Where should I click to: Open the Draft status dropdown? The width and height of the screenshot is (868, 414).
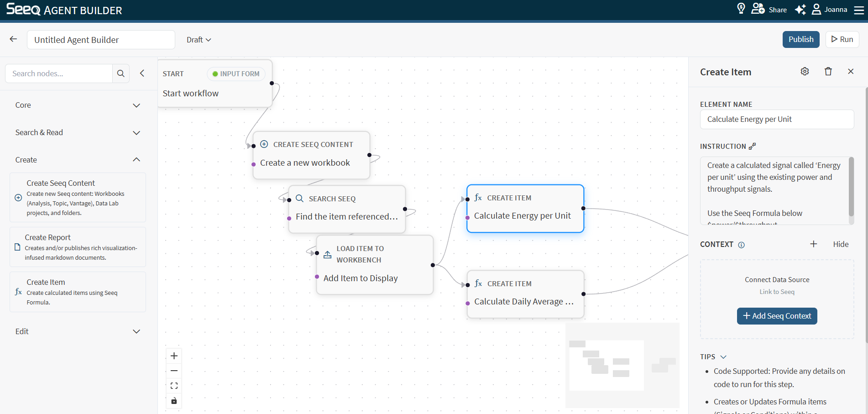click(x=199, y=40)
